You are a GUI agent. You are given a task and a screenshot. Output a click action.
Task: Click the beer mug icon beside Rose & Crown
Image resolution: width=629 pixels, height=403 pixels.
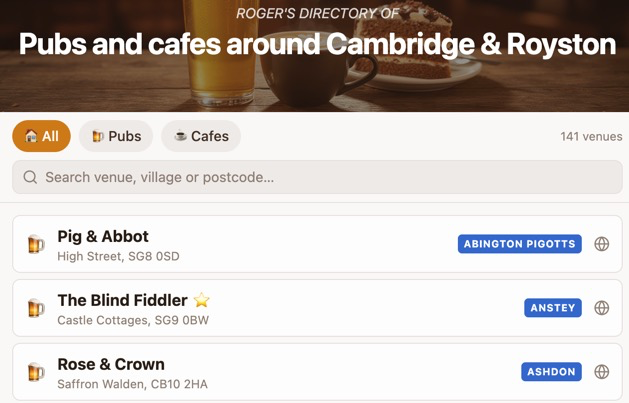point(36,372)
